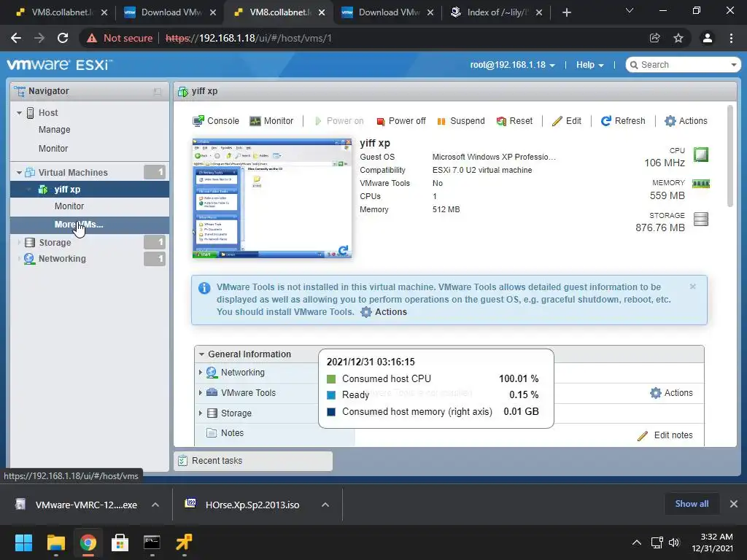Viewport: 747px width, 560px height.
Task: Open VMware-VMRC download options chevron
Action: (x=155, y=505)
